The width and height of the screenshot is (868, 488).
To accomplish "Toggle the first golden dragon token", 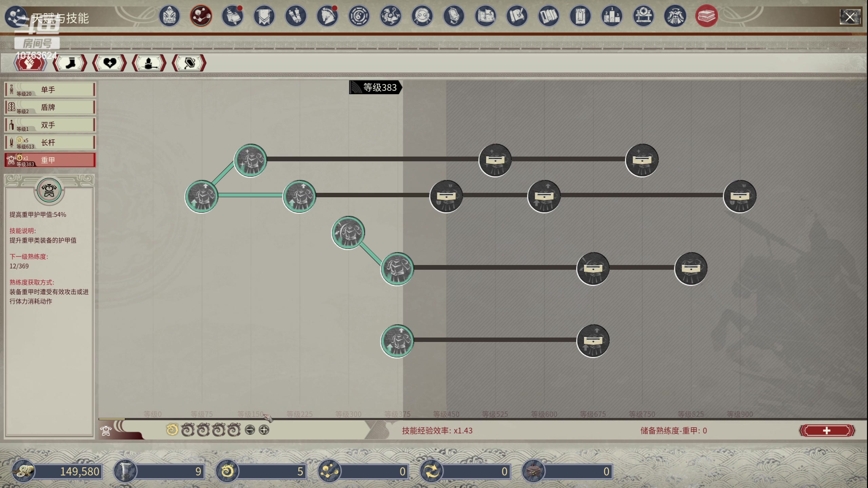I will point(172,430).
